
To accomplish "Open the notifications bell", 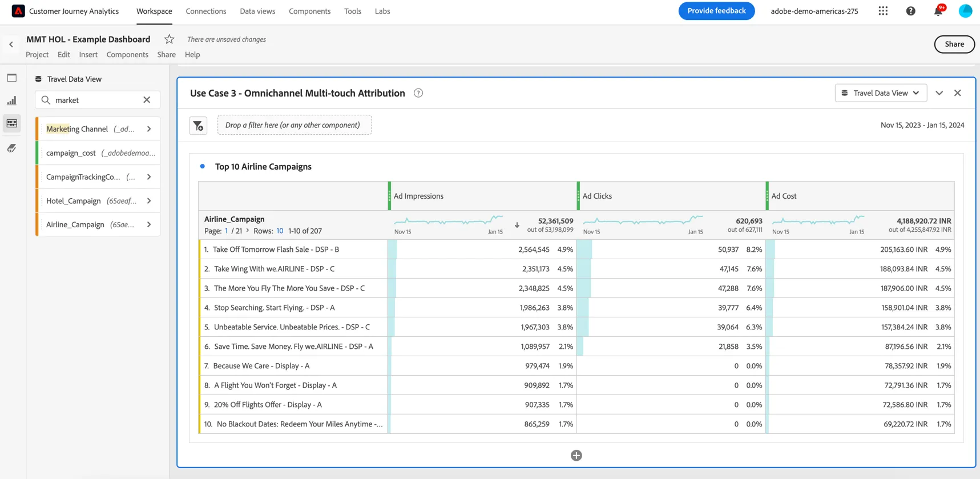I will coord(938,11).
